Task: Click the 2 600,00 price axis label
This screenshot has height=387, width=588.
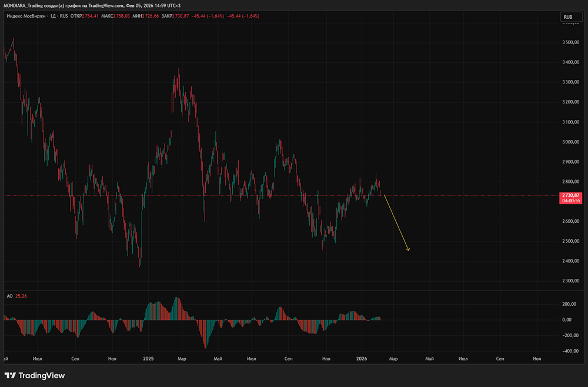Action: [571, 221]
